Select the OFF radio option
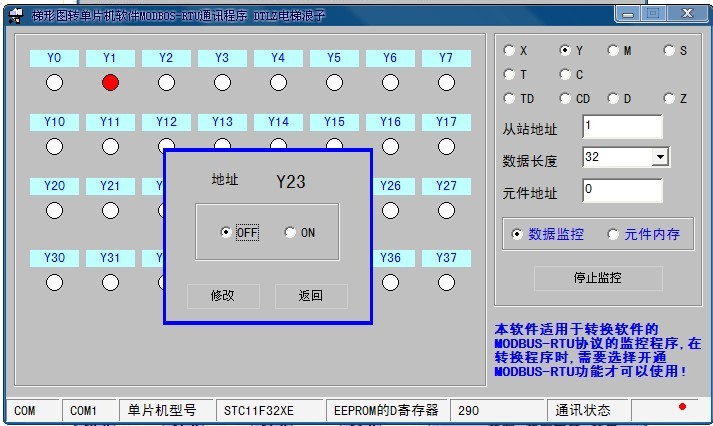Screen dimensions: 713x426 tap(226, 233)
